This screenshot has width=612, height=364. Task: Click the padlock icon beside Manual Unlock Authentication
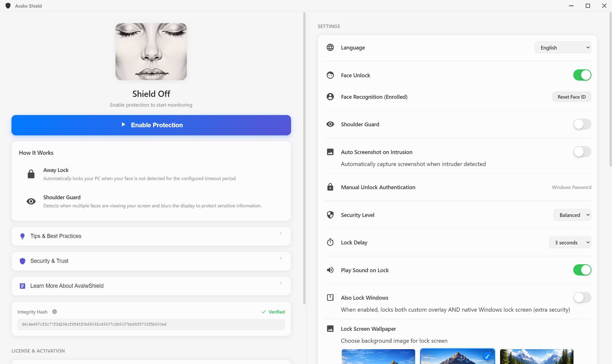[x=330, y=187]
